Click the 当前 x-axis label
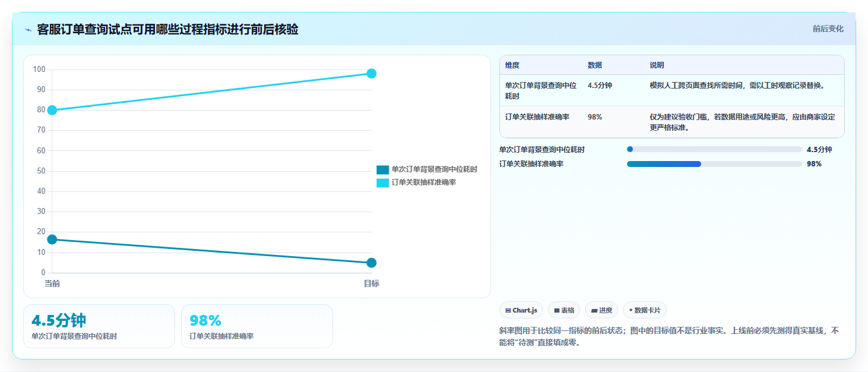The width and height of the screenshot is (868, 372). click(52, 284)
